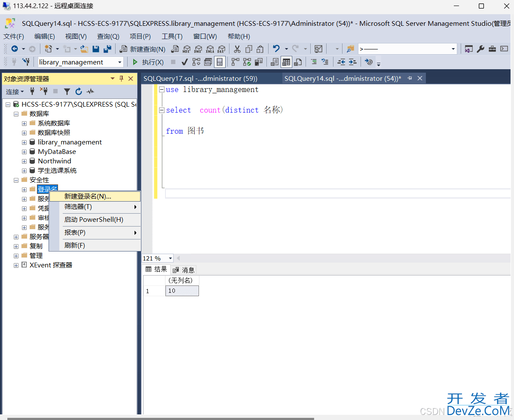The image size is (514, 420).
Task: Collapse the select statement outline box
Action: click(162, 110)
